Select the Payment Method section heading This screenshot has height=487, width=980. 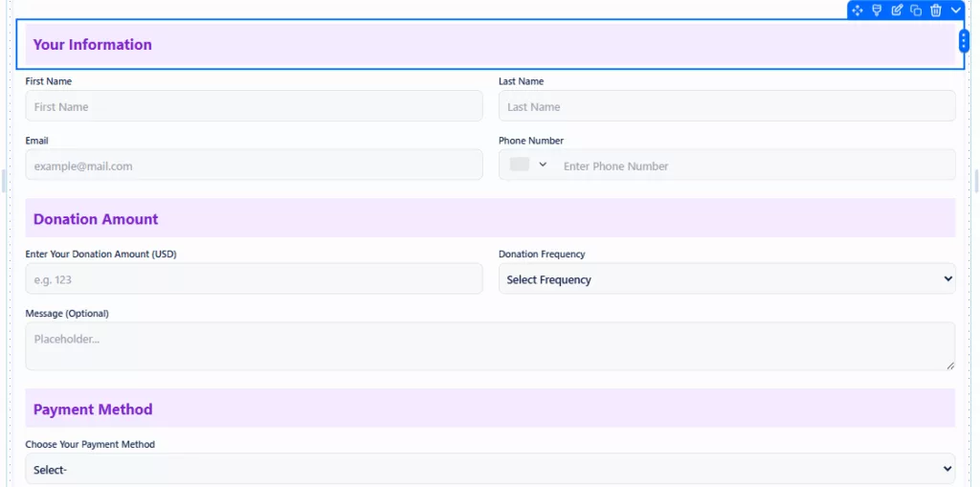[x=93, y=410]
